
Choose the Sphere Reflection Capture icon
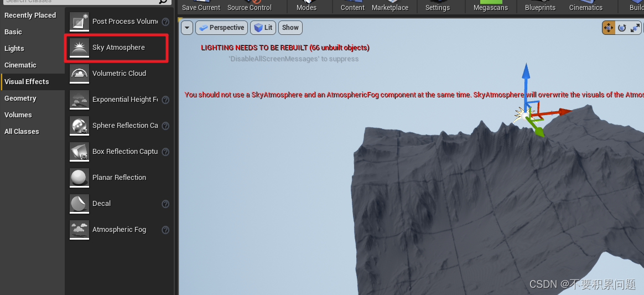click(79, 126)
